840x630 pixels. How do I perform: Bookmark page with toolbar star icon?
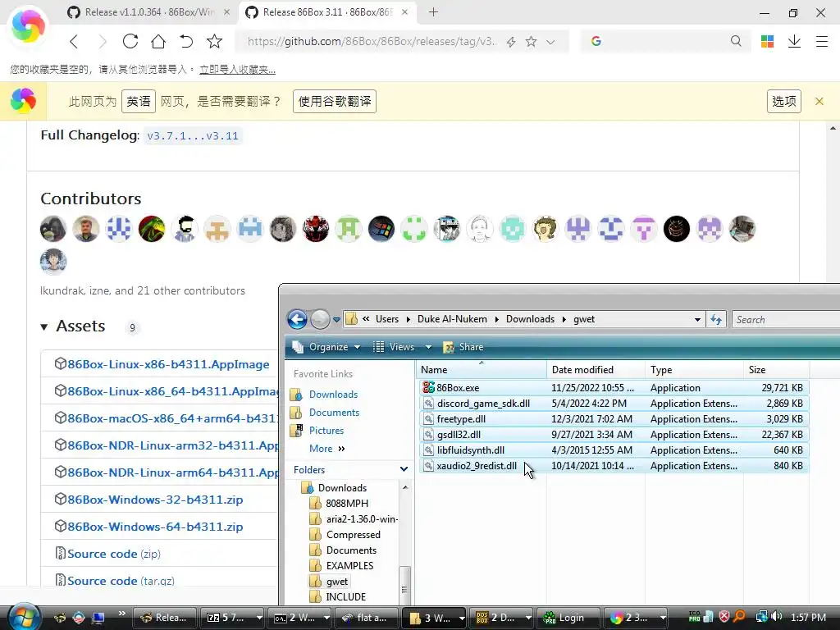click(214, 41)
